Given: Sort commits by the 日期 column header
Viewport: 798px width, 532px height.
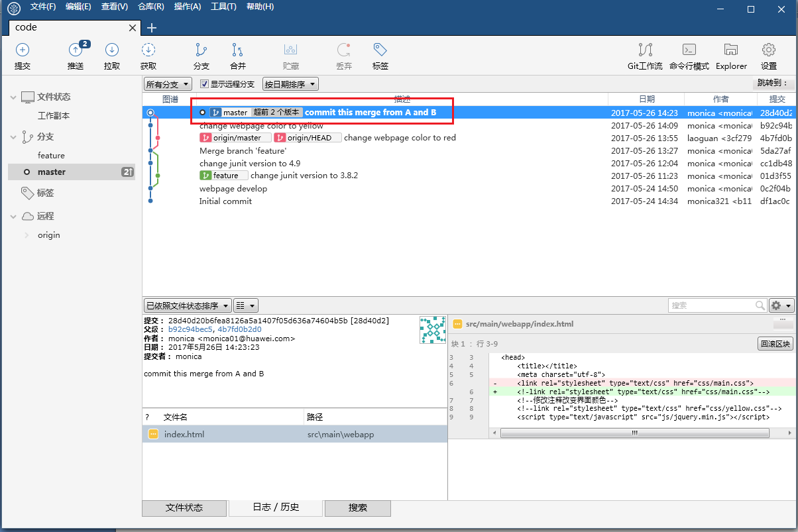Looking at the screenshot, I should pyautogui.click(x=647, y=99).
